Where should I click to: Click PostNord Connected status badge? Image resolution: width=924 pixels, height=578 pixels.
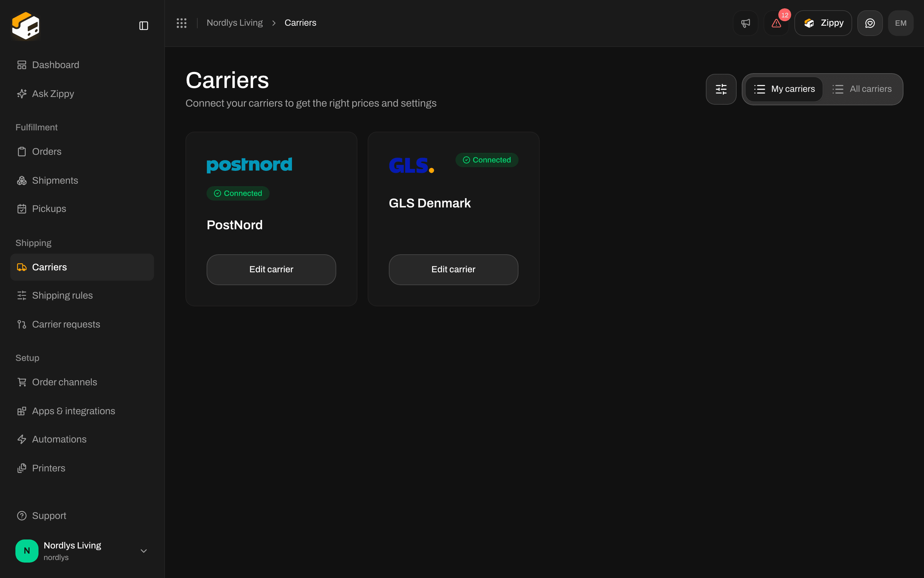(x=238, y=193)
